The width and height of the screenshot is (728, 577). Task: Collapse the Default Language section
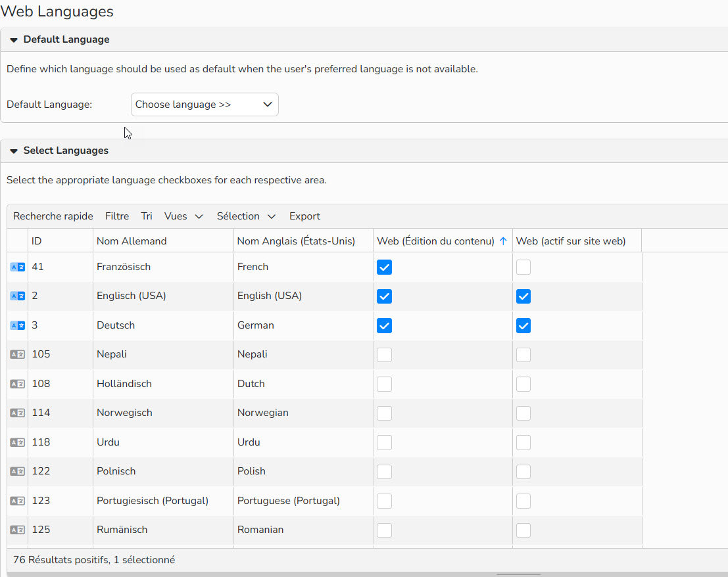click(x=14, y=40)
